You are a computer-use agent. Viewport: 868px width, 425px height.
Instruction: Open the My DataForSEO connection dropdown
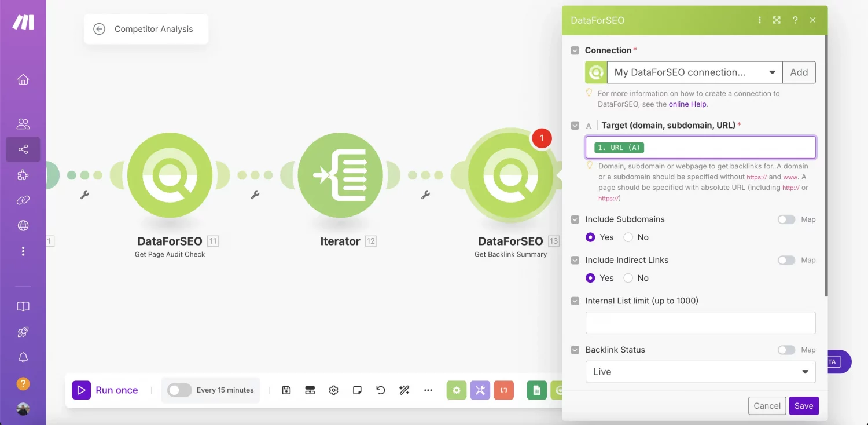[x=694, y=72]
